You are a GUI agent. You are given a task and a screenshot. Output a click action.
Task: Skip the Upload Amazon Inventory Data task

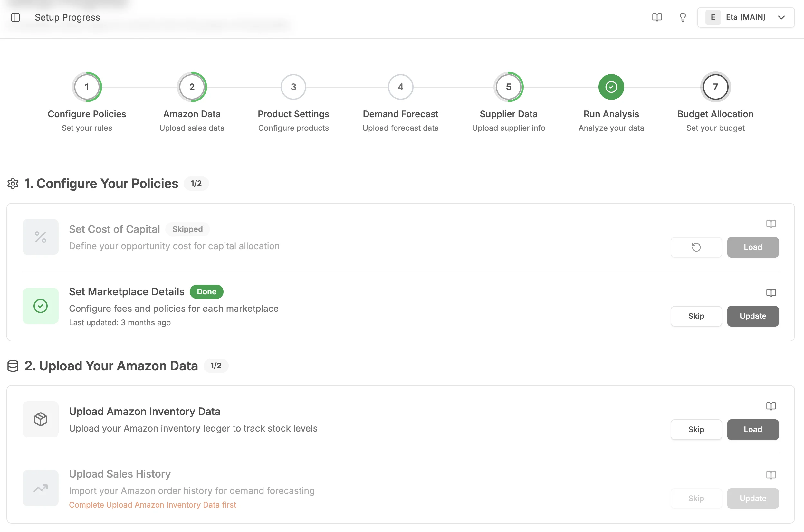click(696, 429)
